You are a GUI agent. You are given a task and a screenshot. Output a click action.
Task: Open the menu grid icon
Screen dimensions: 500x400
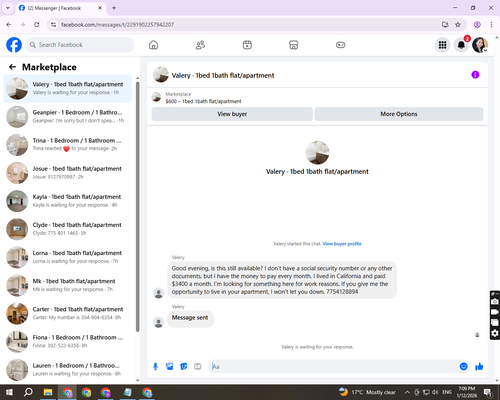442,45
